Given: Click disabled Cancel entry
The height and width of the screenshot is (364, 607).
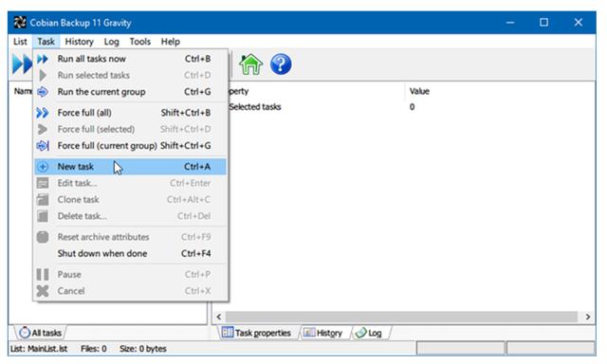Looking at the screenshot, I should coord(131,291).
